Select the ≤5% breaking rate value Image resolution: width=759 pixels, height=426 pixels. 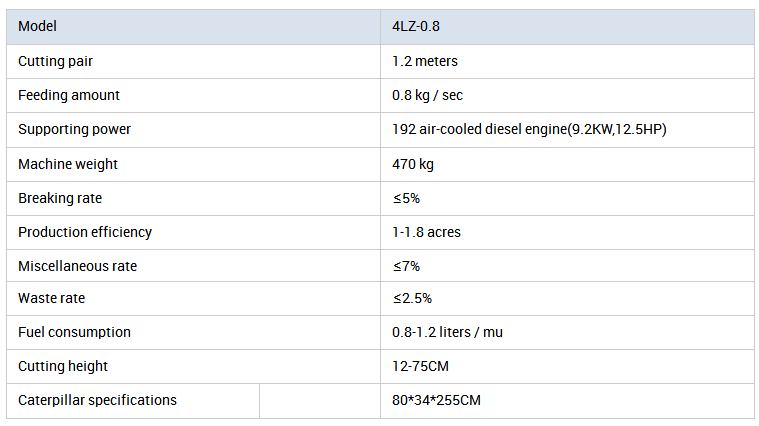[406, 198]
